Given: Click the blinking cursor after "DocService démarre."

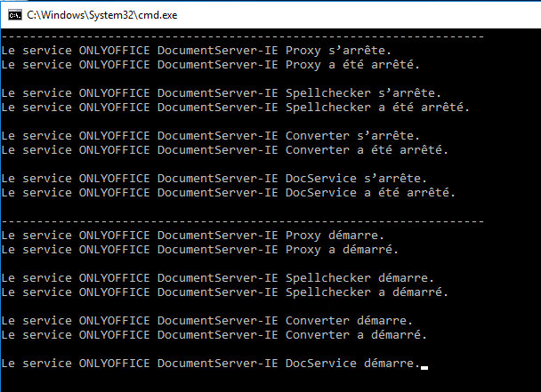Looking at the screenshot, I should [x=424, y=366].
